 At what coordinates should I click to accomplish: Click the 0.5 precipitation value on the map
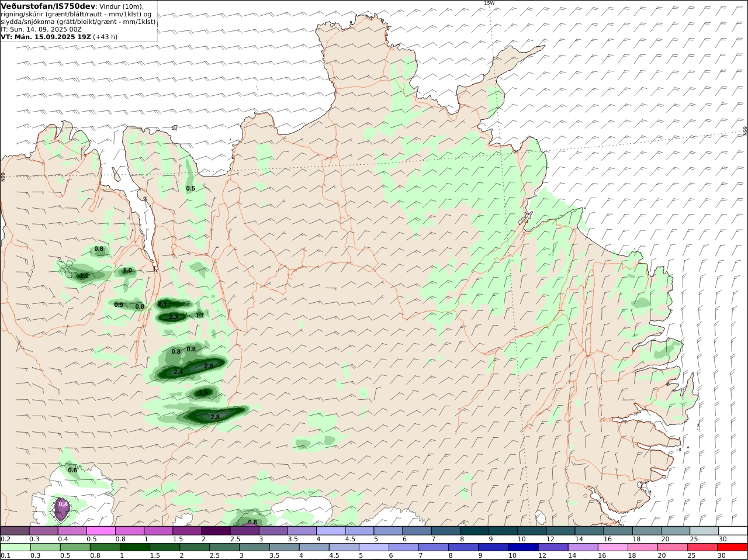click(191, 188)
